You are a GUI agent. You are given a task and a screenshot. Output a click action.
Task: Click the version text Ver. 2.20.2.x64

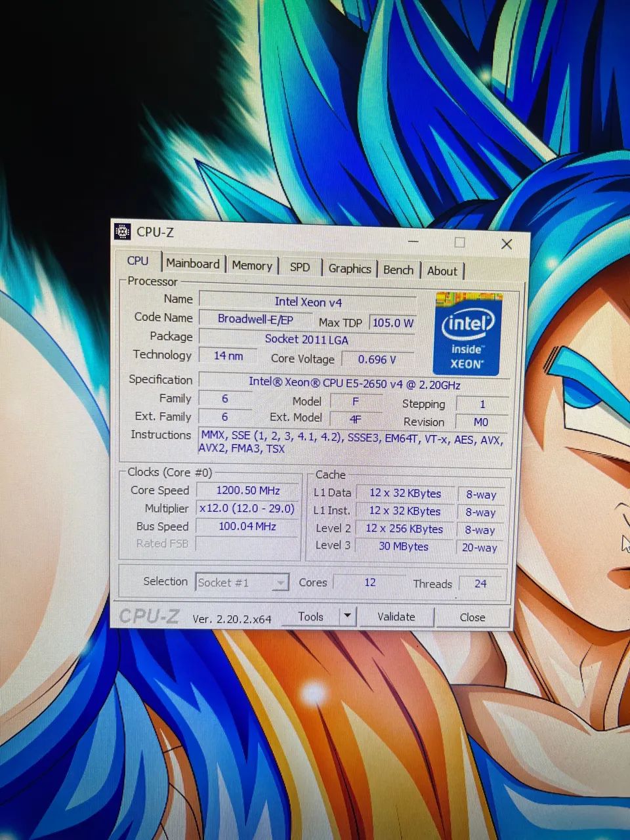click(x=232, y=619)
